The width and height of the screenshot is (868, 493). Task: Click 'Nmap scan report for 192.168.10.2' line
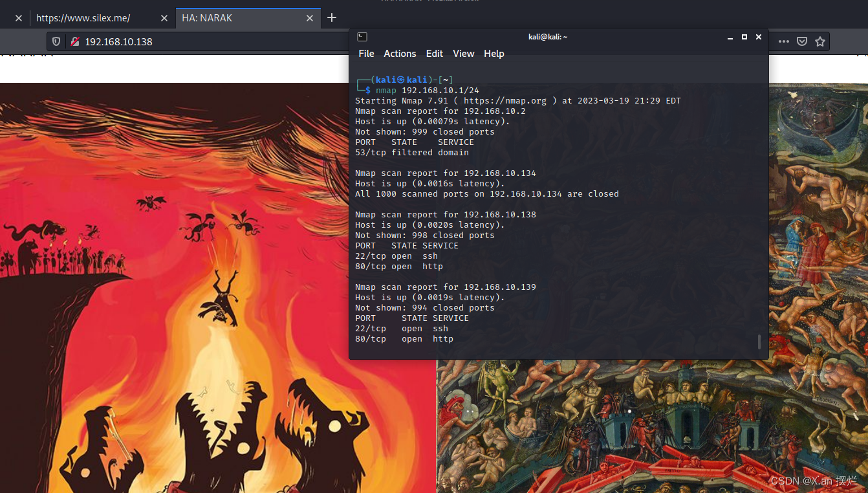coord(440,111)
